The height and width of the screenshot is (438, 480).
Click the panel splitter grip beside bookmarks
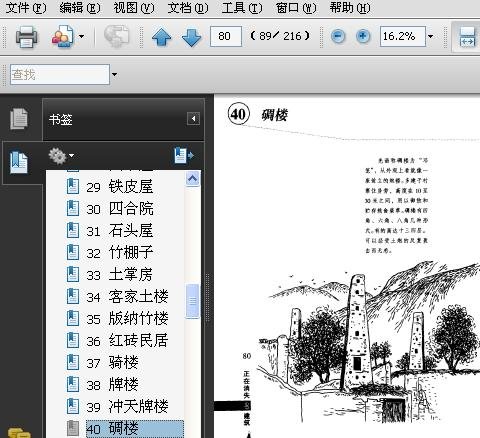pos(208,297)
